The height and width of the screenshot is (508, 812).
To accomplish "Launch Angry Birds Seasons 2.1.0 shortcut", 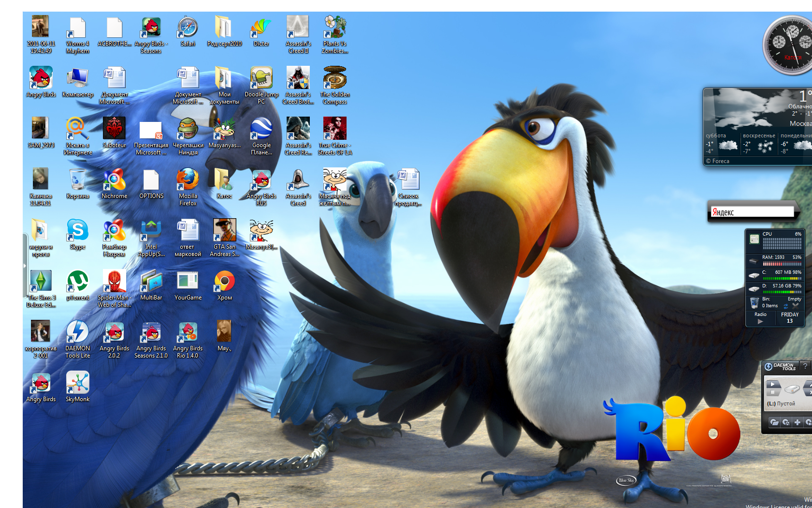I will tap(151, 339).
